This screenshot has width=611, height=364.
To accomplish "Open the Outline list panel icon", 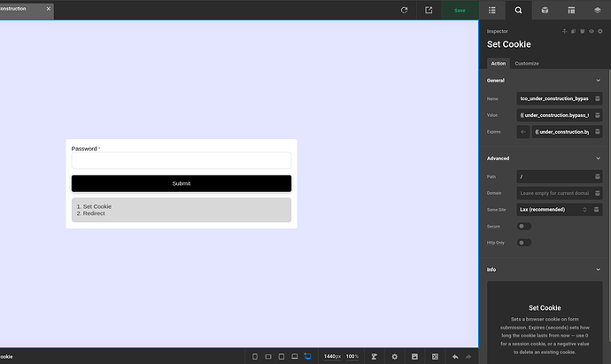I will [492, 10].
